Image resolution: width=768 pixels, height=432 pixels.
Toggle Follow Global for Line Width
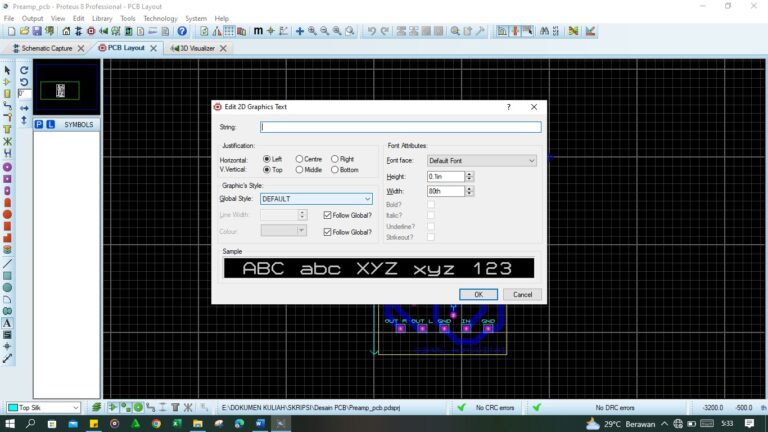click(328, 215)
